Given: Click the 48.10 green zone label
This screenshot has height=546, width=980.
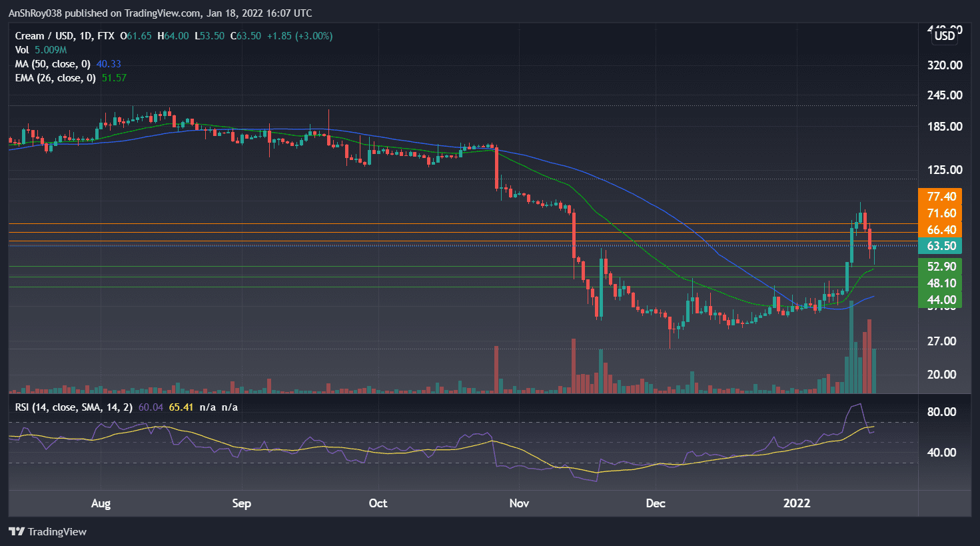Looking at the screenshot, I should (940, 283).
